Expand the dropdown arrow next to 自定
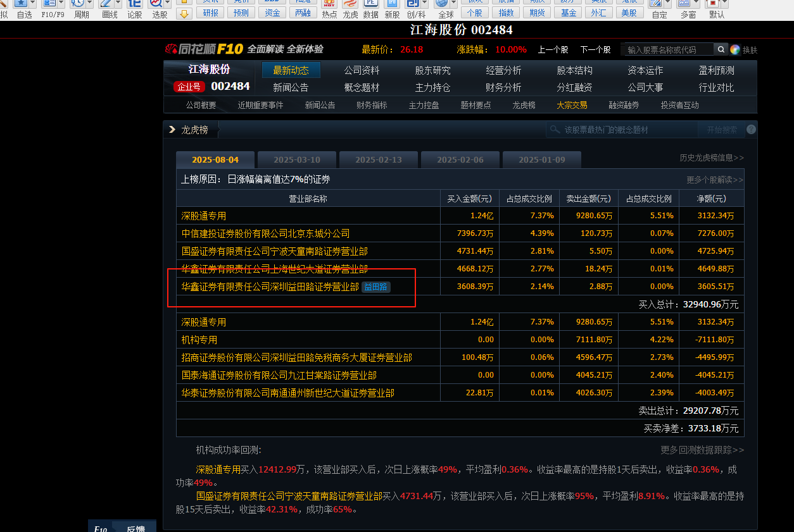794x532 pixels. pyautogui.click(x=668, y=3)
